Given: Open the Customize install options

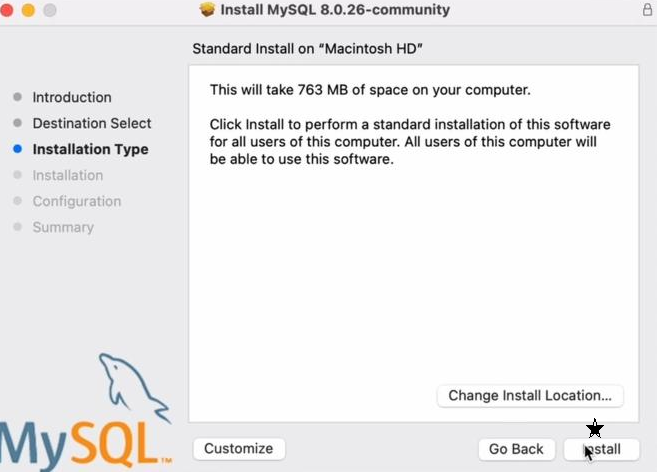Looking at the screenshot, I should (x=238, y=449).
